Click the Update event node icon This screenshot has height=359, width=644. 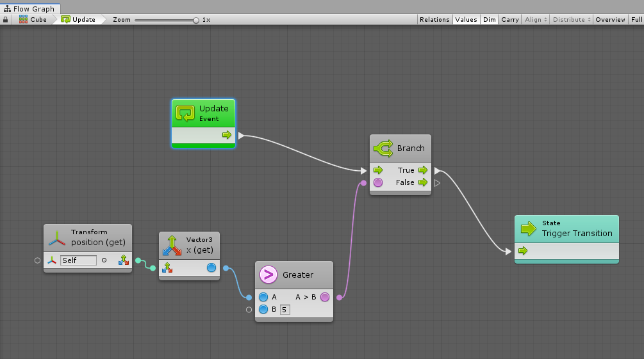click(x=186, y=113)
